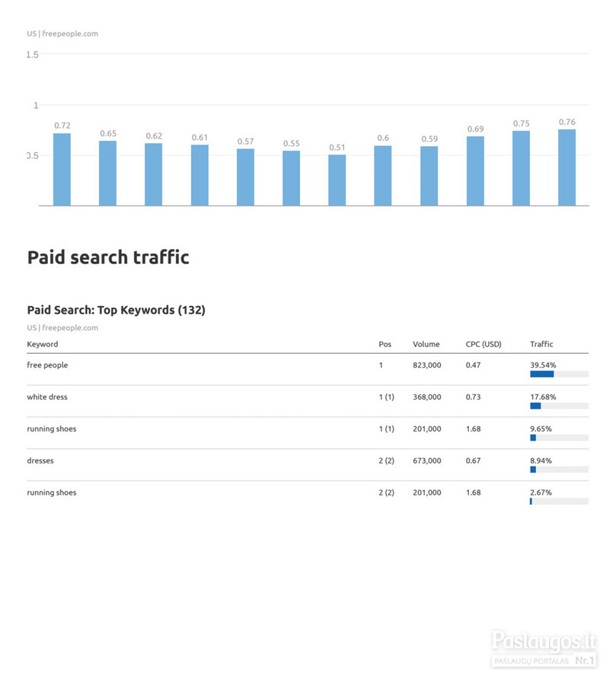
Task: Click the 0.73 CPC value
Action: tap(473, 397)
